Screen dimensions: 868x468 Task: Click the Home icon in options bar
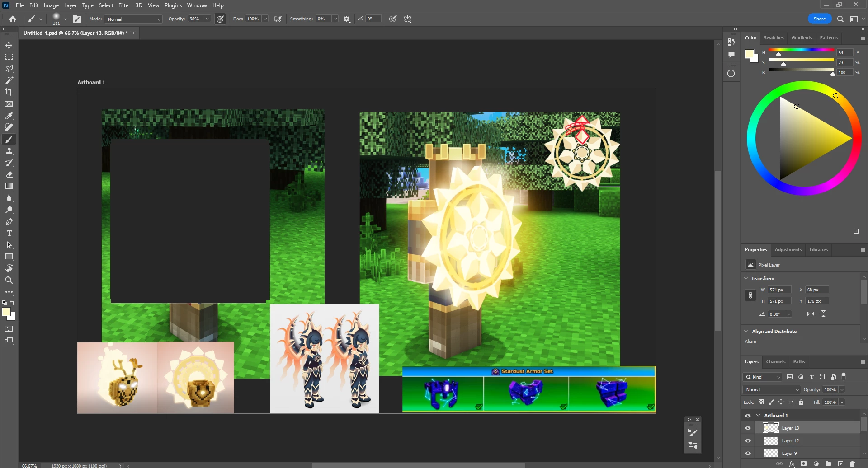(x=13, y=19)
